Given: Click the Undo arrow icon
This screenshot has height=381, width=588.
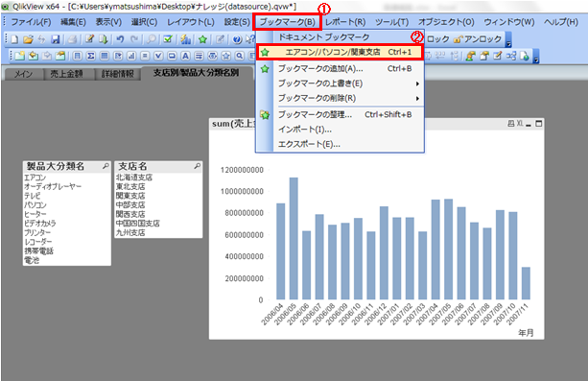Looking at the screenshot, I should 120,39.
